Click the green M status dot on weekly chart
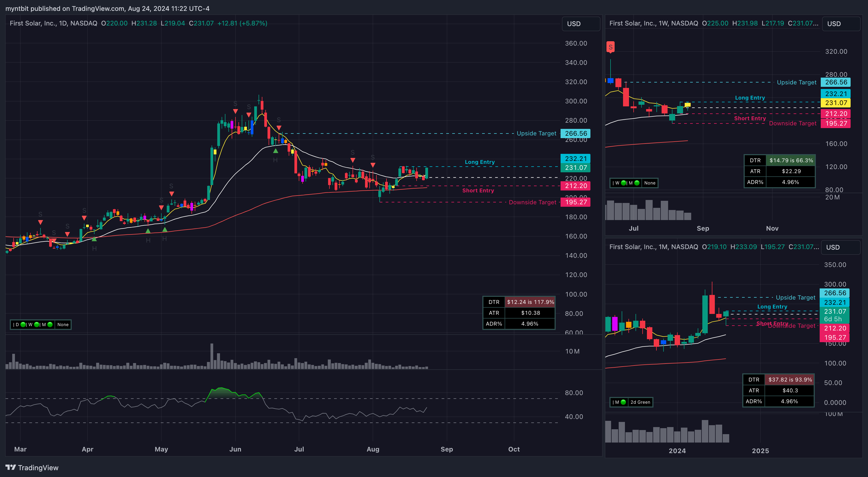 pyautogui.click(x=637, y=183)
